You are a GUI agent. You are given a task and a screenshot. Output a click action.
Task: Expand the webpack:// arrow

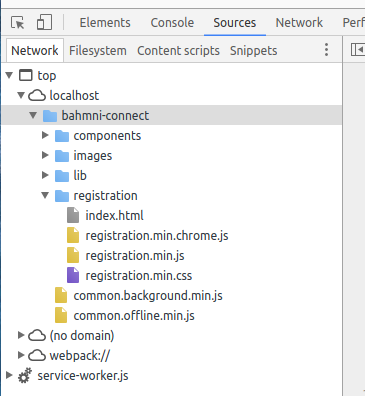(21, 355)
